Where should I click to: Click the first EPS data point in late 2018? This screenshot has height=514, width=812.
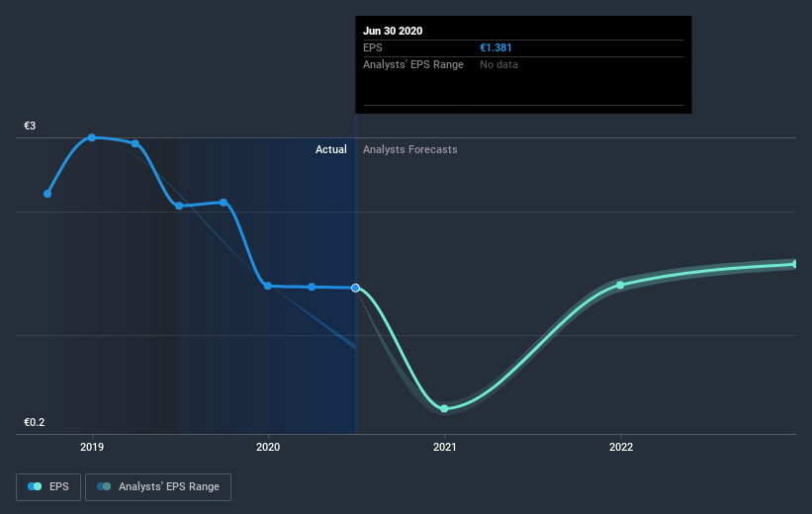pos(47,194)
